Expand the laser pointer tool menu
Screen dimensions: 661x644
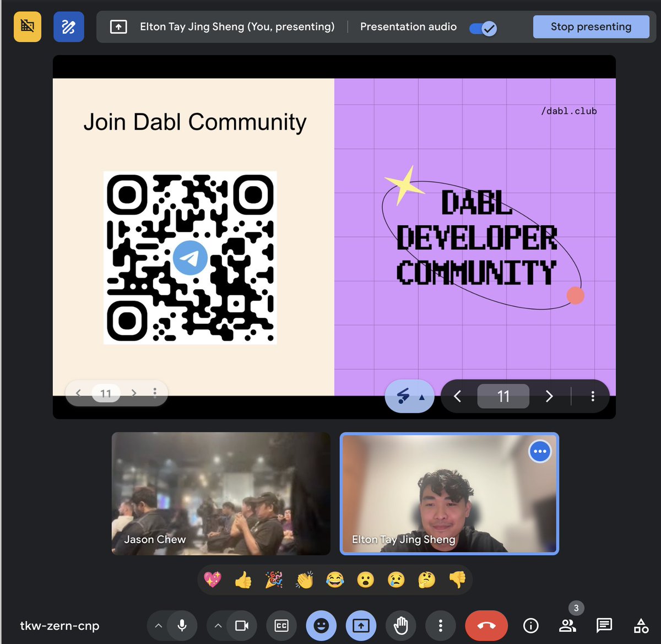[x=422, y=397]
